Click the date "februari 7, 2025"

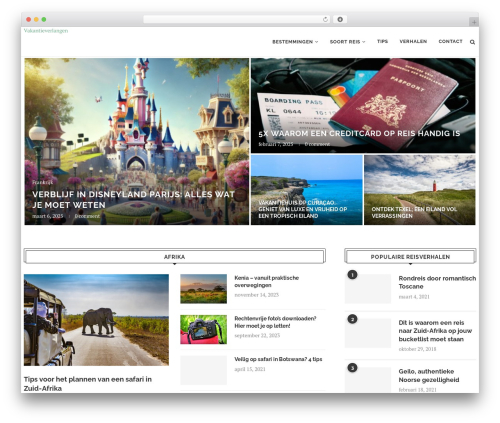tap(276, 144)
